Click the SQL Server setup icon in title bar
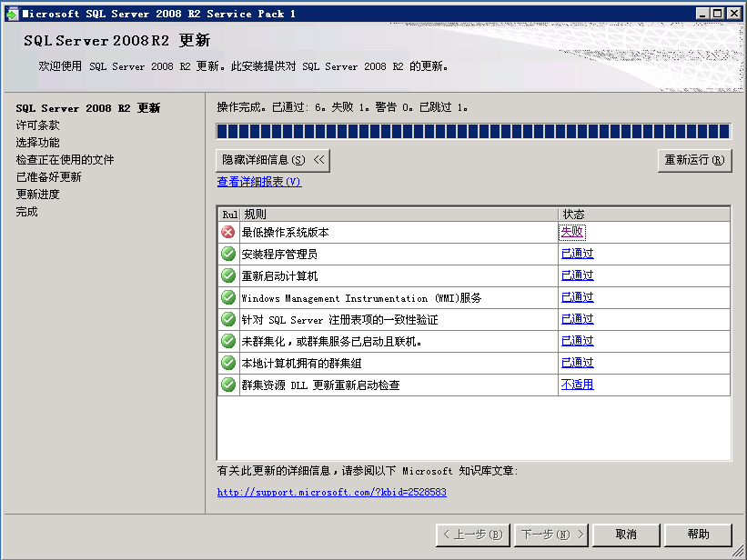747x560 pixels. (x=12, y=14)
